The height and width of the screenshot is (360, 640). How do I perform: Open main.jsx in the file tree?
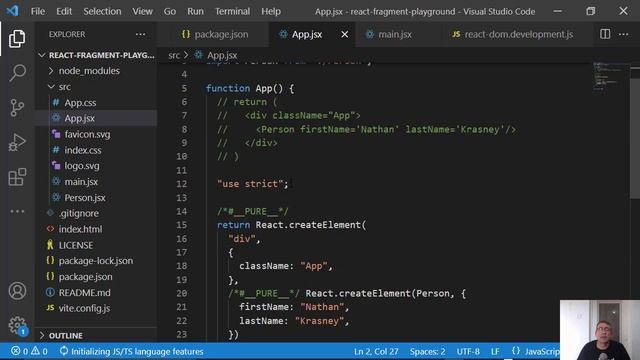click(x=81, y=182)
